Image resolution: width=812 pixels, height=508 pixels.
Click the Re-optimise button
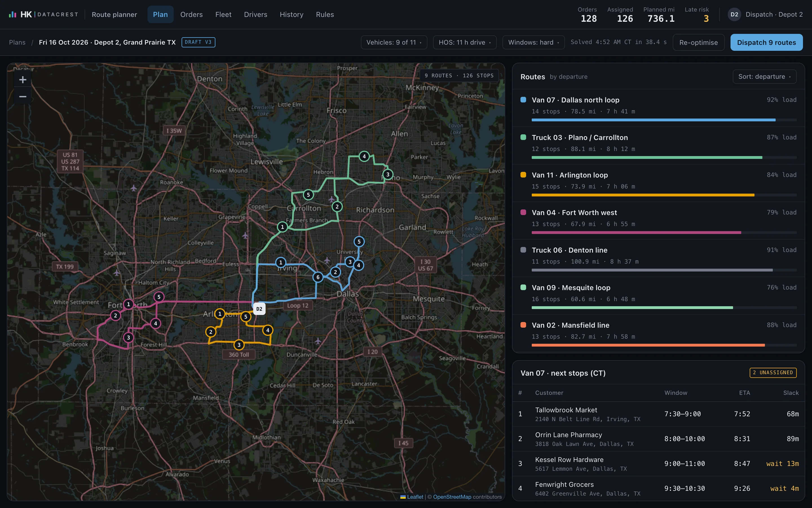point(699,42)
